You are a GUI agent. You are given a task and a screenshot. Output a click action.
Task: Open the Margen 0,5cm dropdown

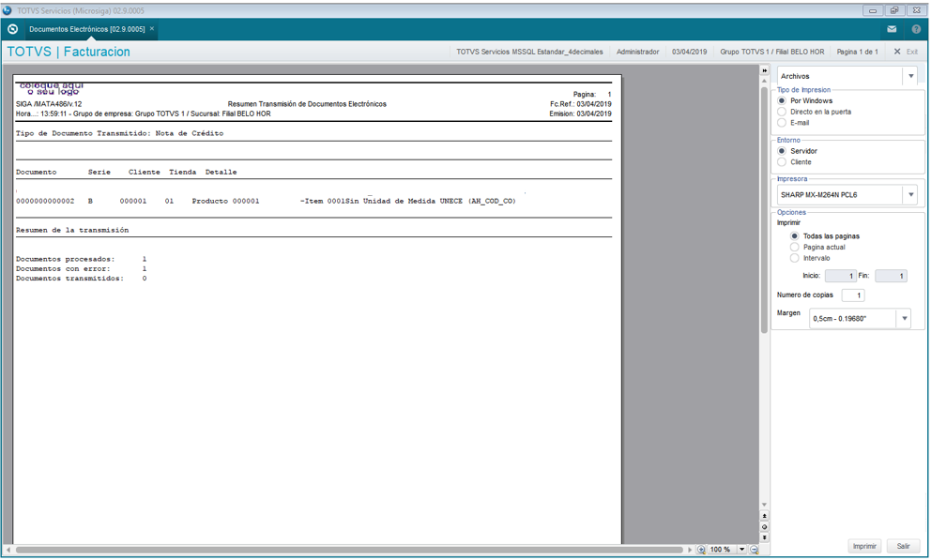904,319
